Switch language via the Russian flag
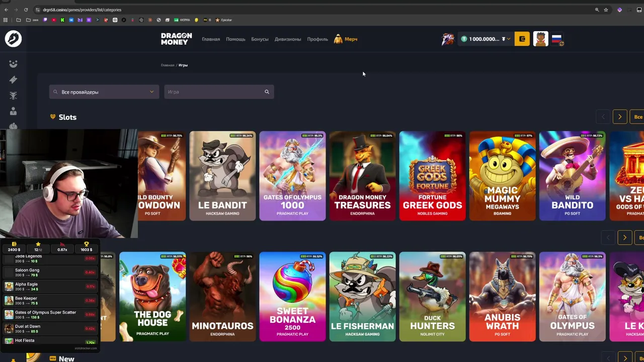This screenshot has width=644, height=362. pos(557,39)
